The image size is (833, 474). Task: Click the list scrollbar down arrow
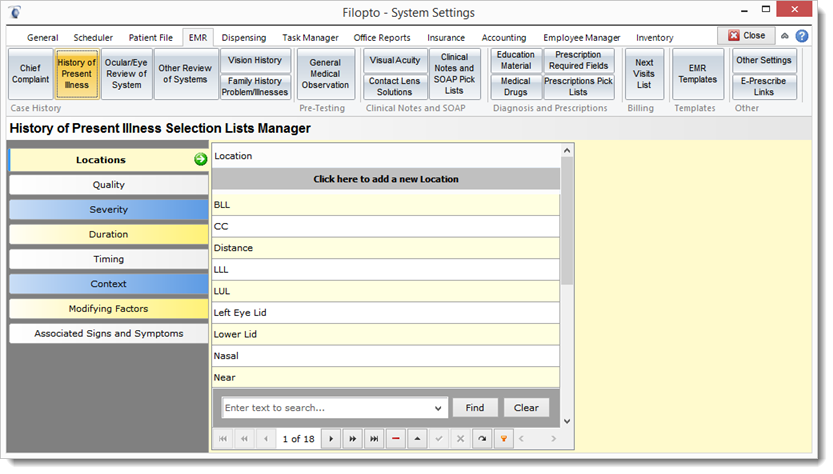(567, 421)
